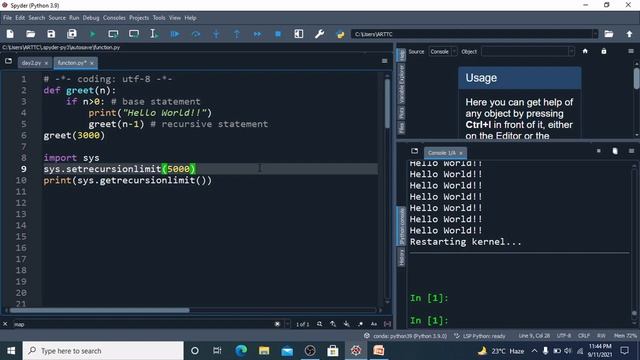
Task: Open file using the folder toolbar icon
Action: pos(31,34)
